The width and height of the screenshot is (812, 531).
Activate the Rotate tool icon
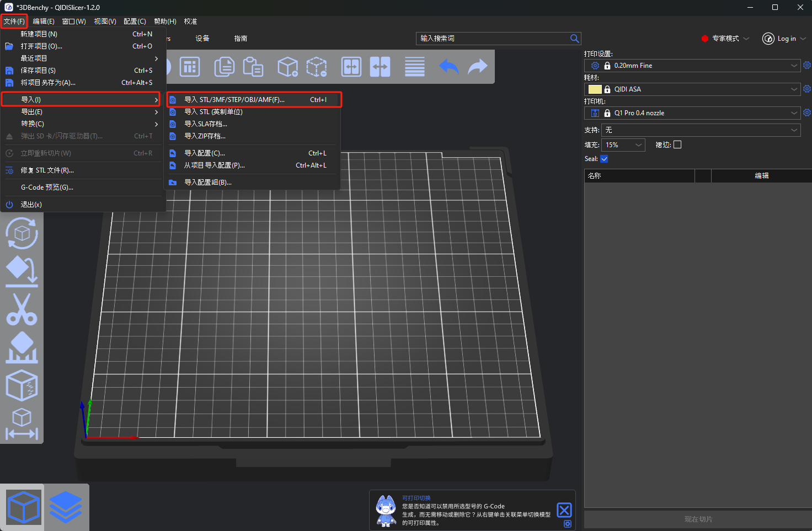22,234
